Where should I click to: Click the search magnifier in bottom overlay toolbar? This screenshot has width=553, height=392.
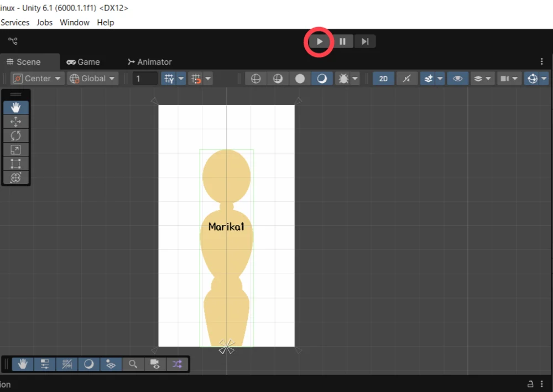tap(133, 364)
